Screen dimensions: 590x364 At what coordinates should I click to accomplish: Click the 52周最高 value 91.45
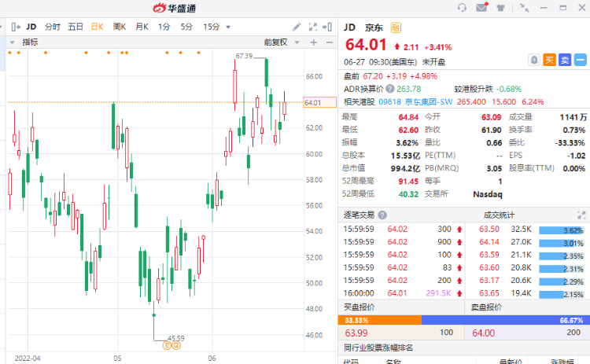tap(408, 182)
